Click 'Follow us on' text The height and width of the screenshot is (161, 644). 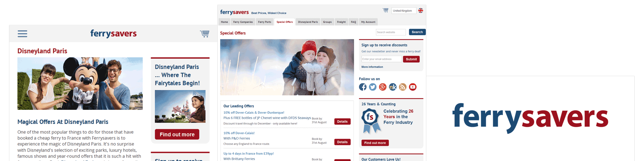click(369, 79)
